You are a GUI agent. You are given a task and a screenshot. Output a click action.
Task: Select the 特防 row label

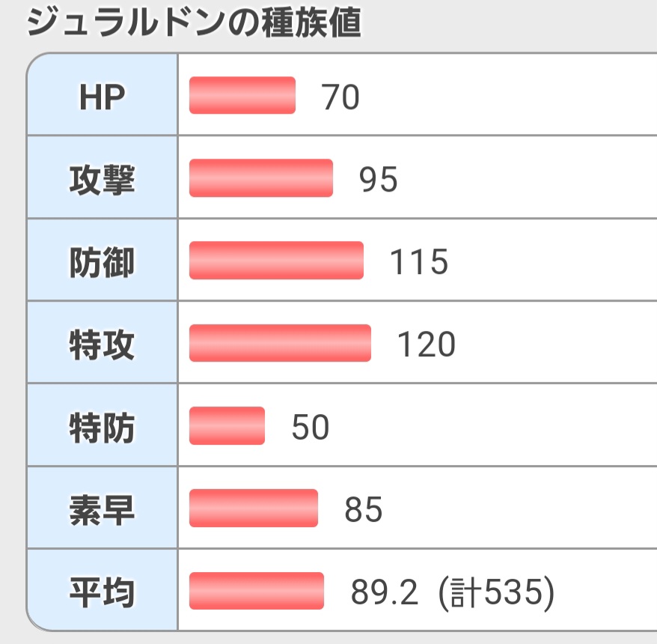tap(102, 427)
